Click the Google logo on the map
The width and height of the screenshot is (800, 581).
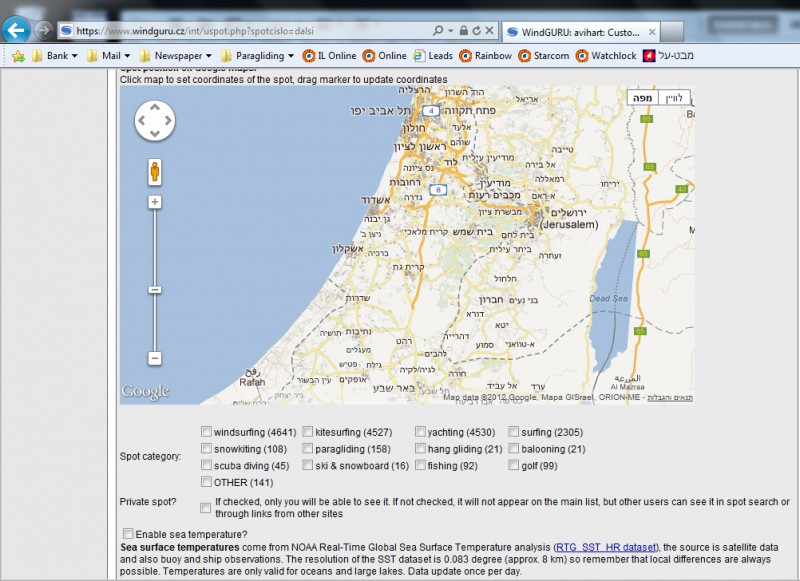pos(145,391)
